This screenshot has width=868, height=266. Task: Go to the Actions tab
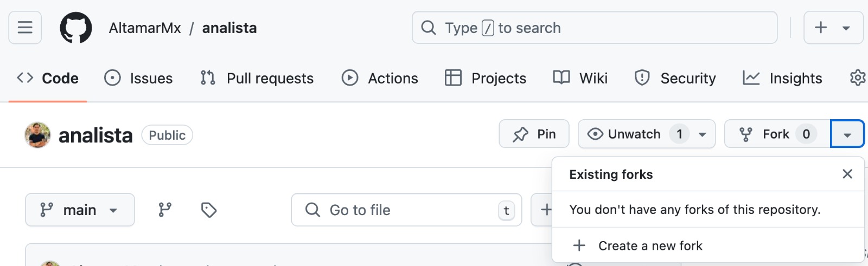380,78
